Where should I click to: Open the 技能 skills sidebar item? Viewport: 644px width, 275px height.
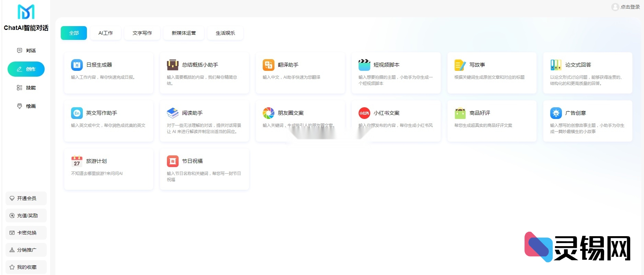26,88
